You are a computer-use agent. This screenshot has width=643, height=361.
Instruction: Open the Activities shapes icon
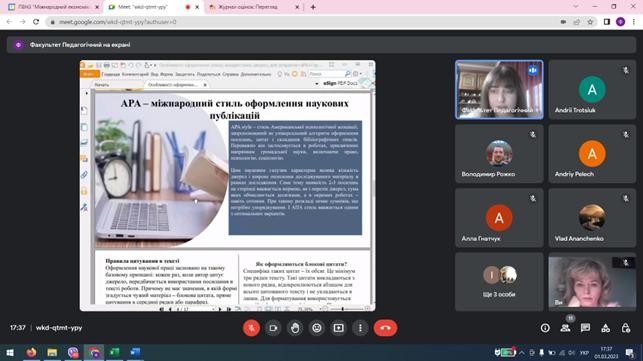click(x=605, y=328)
